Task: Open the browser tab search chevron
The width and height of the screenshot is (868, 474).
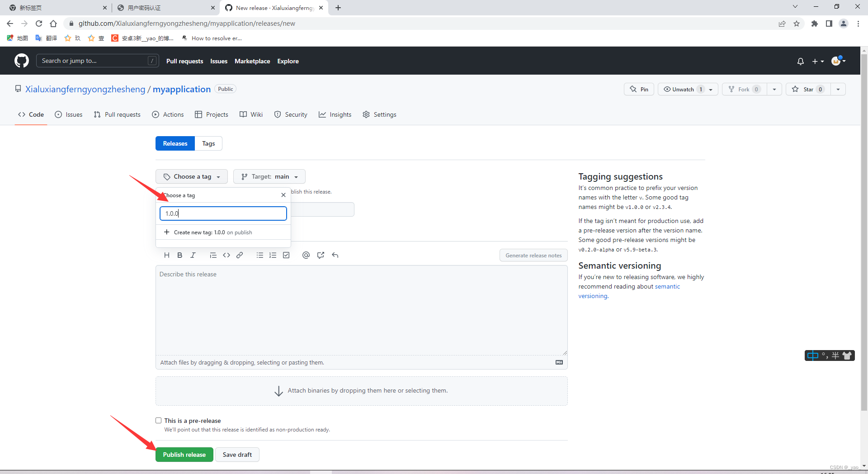Action: pyautogui.click(x=795, y=7)
